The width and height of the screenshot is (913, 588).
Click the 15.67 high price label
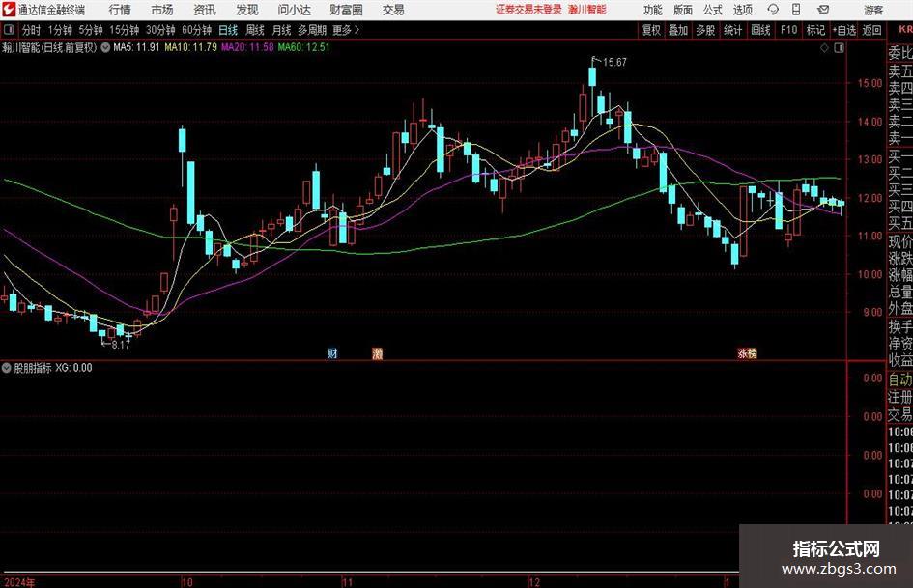click(x=614, y=62)
